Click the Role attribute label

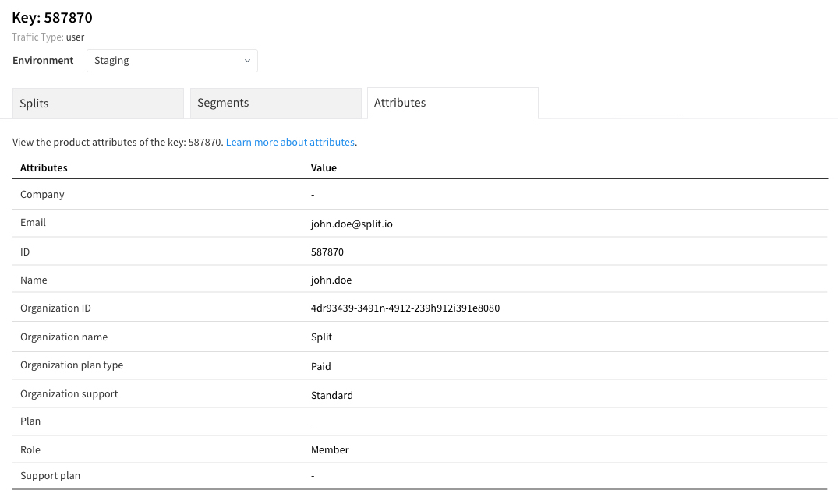[30, 450]
